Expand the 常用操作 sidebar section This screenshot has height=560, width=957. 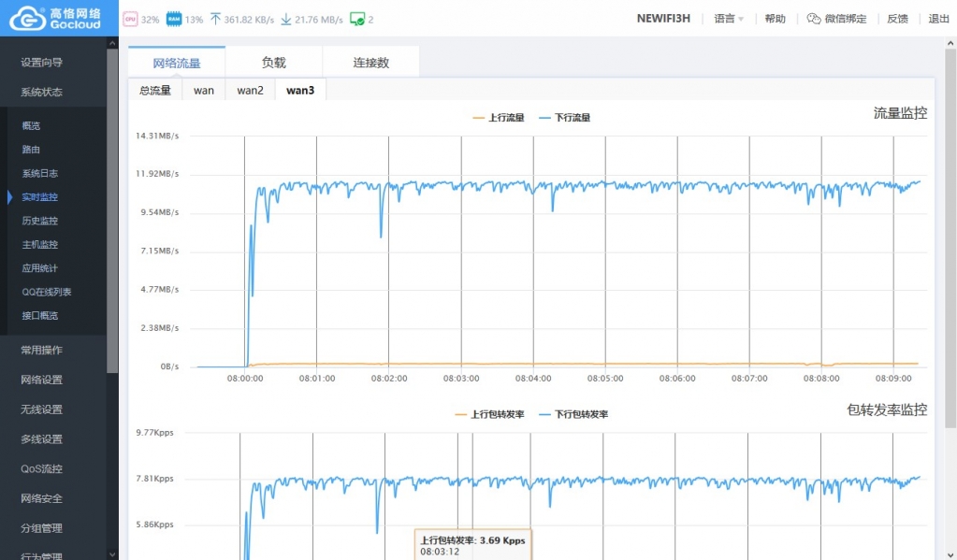[x=41, y=351]
